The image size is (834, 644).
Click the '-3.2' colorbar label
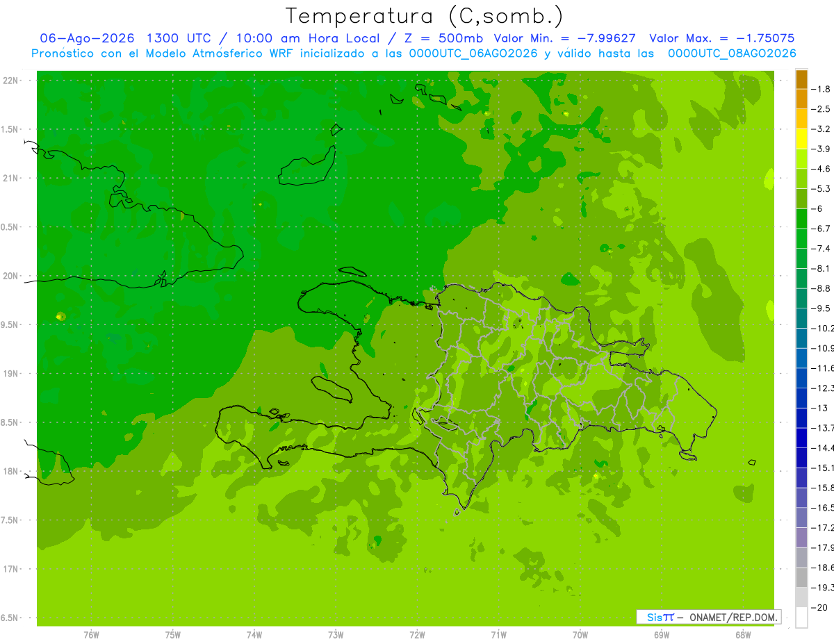(821, 129)
